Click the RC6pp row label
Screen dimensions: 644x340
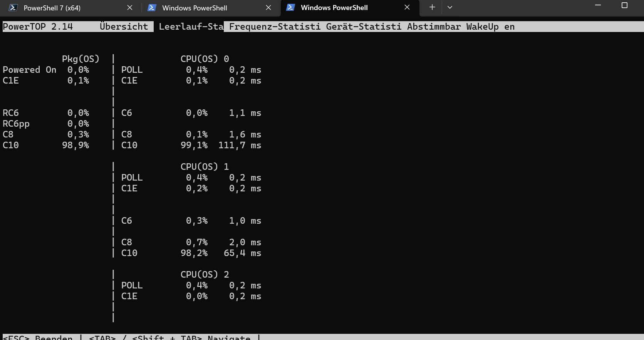pyautogui.click(x=16, y=124)
